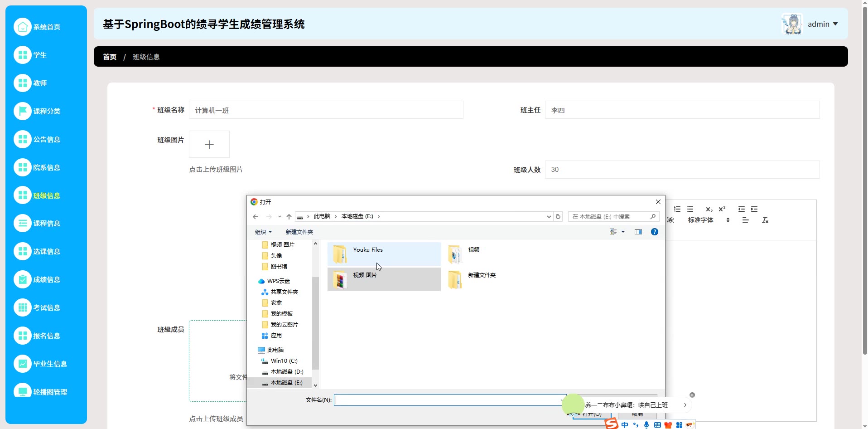
Task: Select 我的云图片 in navigation tree
Action: click(x=280, y=325)
